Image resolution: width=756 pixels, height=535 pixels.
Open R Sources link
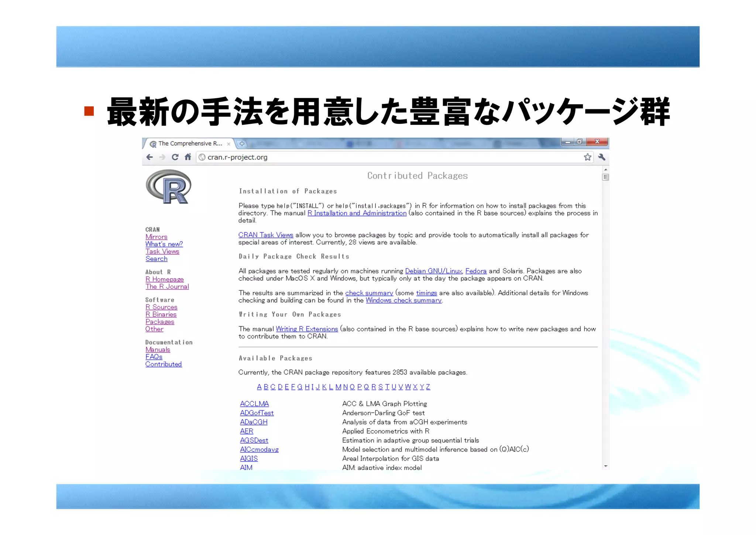161,307
